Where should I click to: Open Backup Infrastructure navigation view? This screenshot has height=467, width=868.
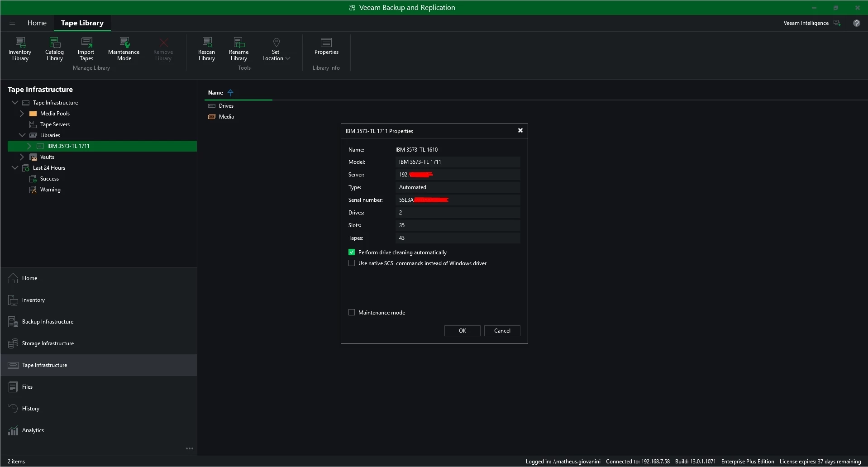pos(99,322)
